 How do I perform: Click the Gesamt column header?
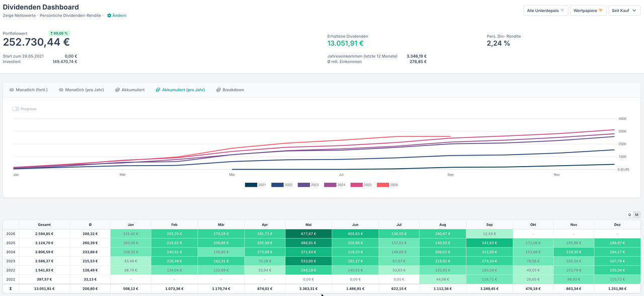(x=44, y=225)
